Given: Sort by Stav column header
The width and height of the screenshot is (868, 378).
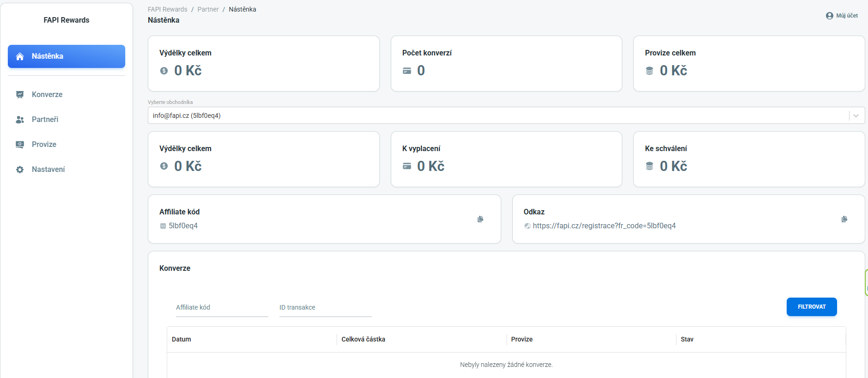Looking at the screenshot, I should point(687,339).
